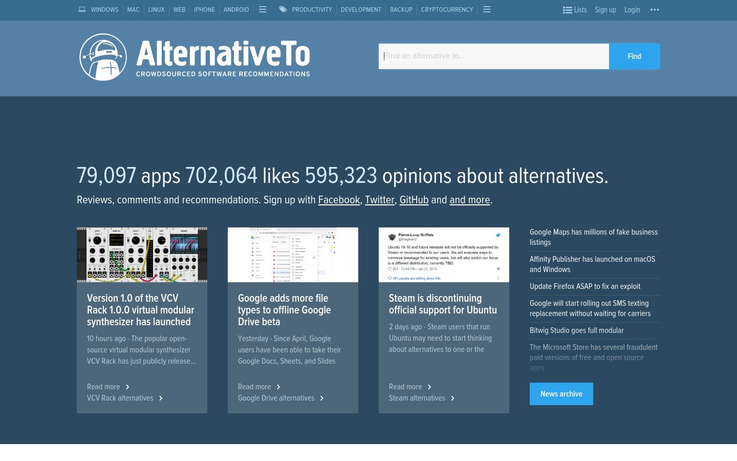Click the Find button
The image size is (737, 461).
pos(635,56)
